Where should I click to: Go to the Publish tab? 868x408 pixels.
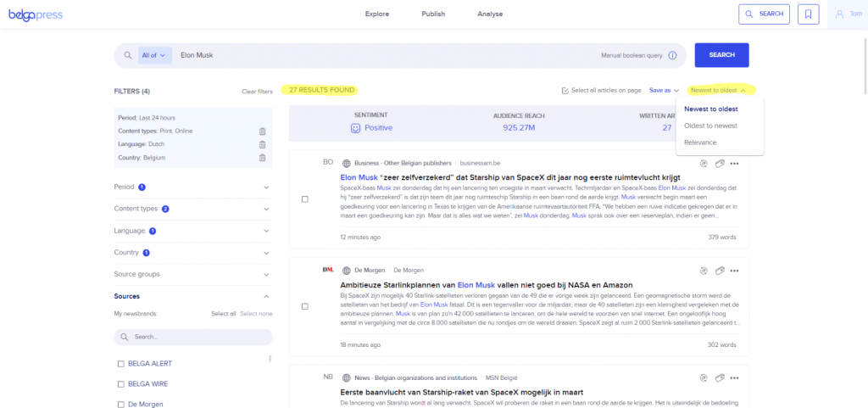click(433, 14)
